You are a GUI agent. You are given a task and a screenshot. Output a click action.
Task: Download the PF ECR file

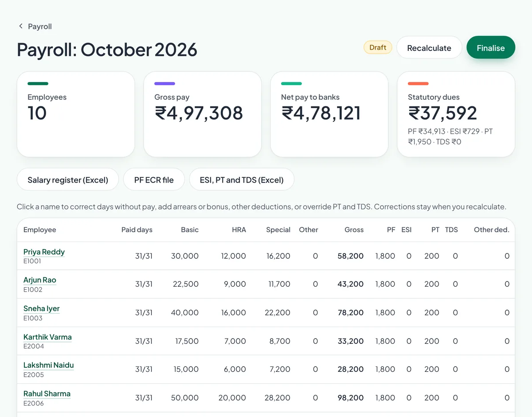point(154,180)
